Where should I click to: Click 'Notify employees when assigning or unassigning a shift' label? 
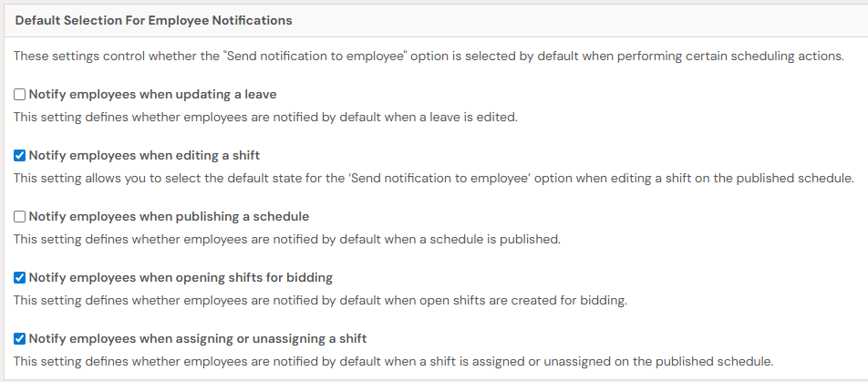[198, 338]
